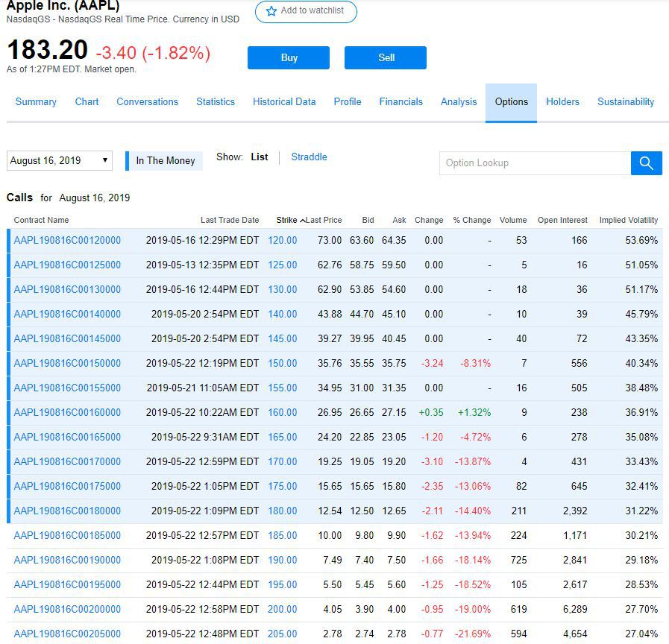Open contract AAPL190816C00180000
Screen dimensions: 669x644
click(65, 511)
